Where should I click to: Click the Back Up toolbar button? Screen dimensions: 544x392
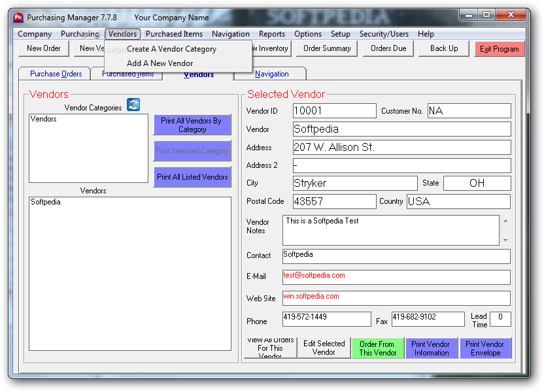pos(444,48)
